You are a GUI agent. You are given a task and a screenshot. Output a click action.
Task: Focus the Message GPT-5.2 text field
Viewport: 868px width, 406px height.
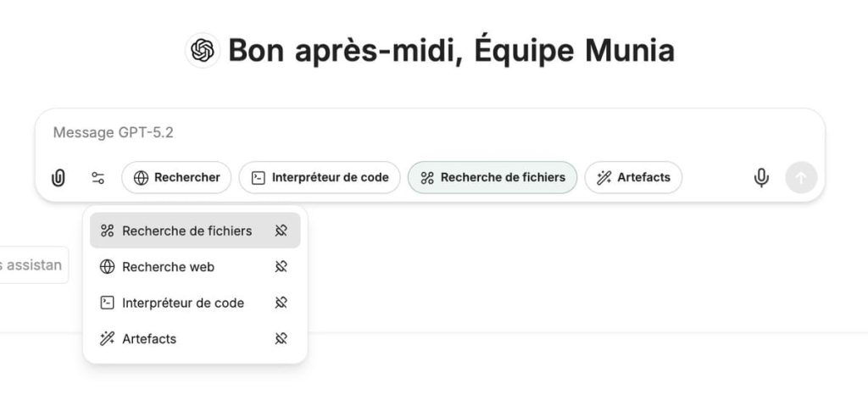[x=424, y=133]
